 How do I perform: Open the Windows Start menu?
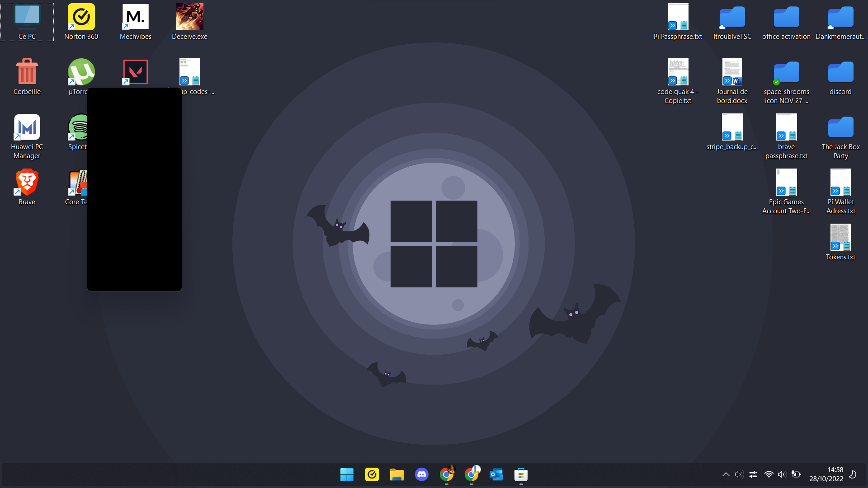(x=347, y=474)
